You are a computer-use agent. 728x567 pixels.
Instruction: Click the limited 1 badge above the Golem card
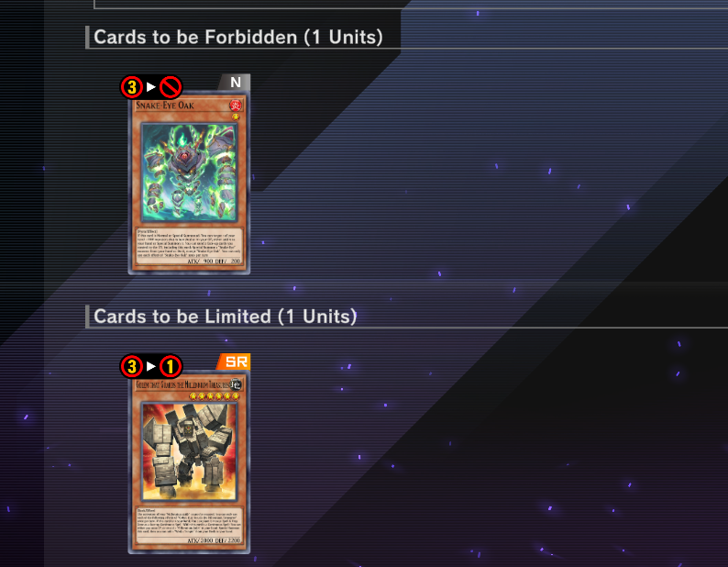click(x=171, y=367)
